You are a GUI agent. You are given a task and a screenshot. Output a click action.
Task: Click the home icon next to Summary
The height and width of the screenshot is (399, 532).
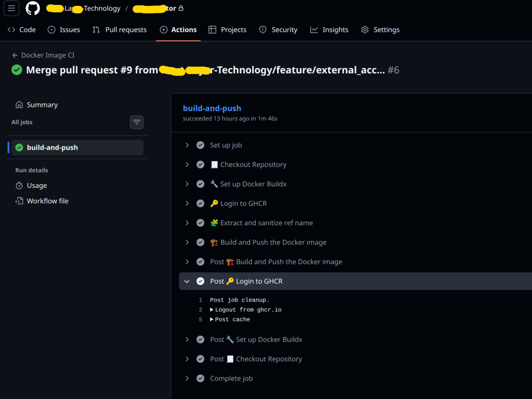point(19,105)
